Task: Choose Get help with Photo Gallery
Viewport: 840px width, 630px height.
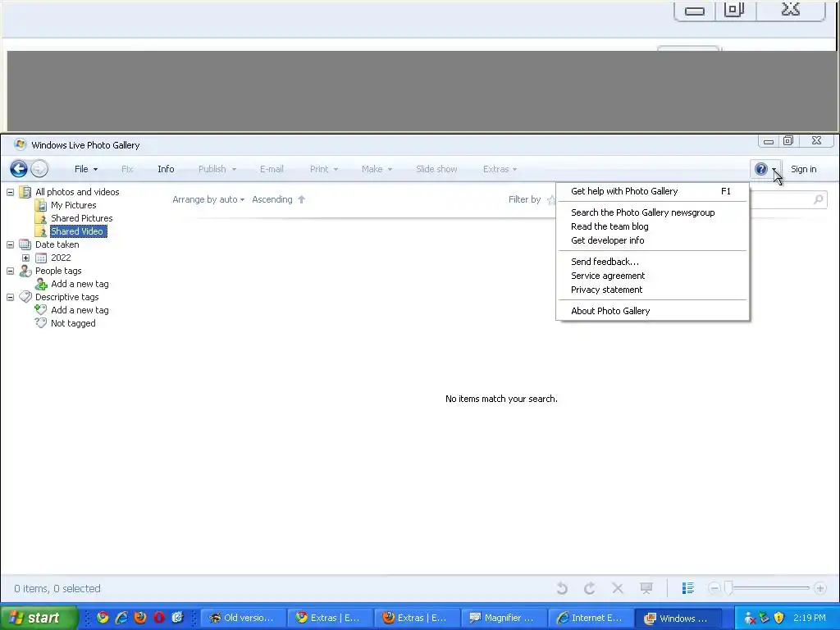Action: (652, 191)
